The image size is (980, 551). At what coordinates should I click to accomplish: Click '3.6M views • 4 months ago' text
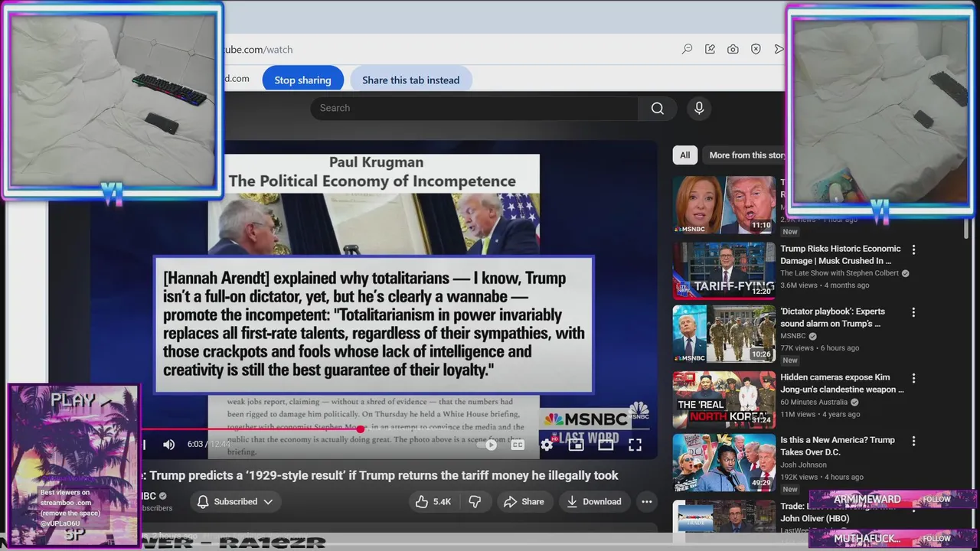pos(825,285)
